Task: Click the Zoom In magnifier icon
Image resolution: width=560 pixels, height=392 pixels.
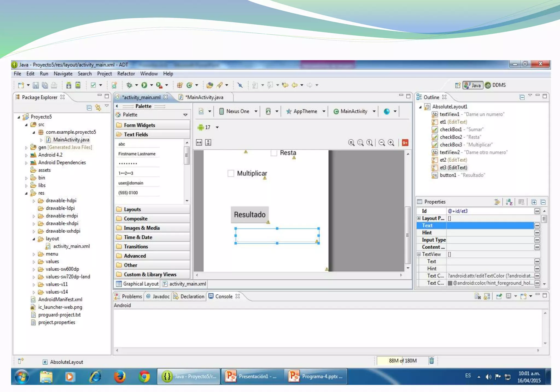Action: coord(391,143)
